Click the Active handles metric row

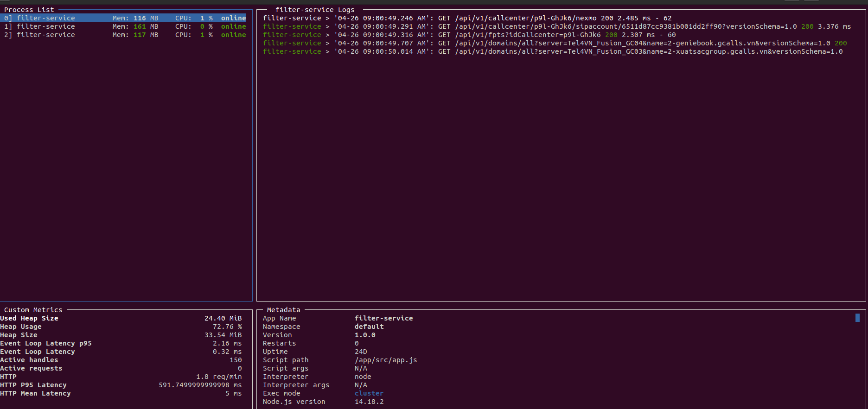pyautogui.click(x=121, y=360)
